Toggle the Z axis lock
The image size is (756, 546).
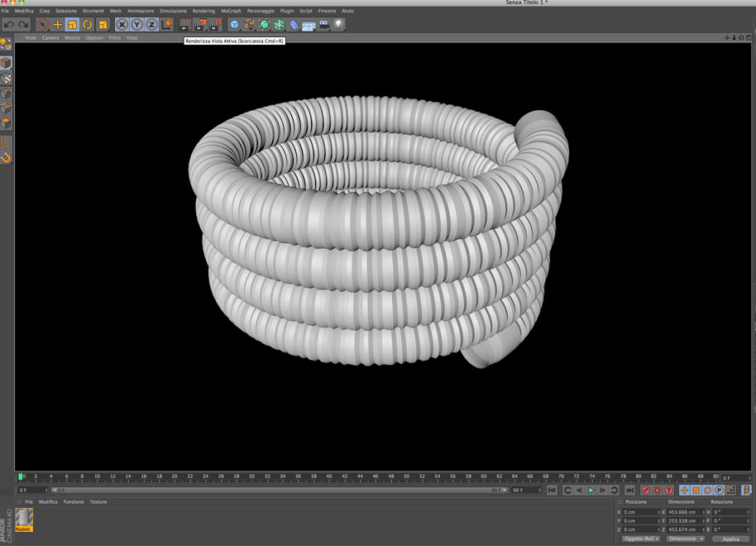click(x=152, y=25)
